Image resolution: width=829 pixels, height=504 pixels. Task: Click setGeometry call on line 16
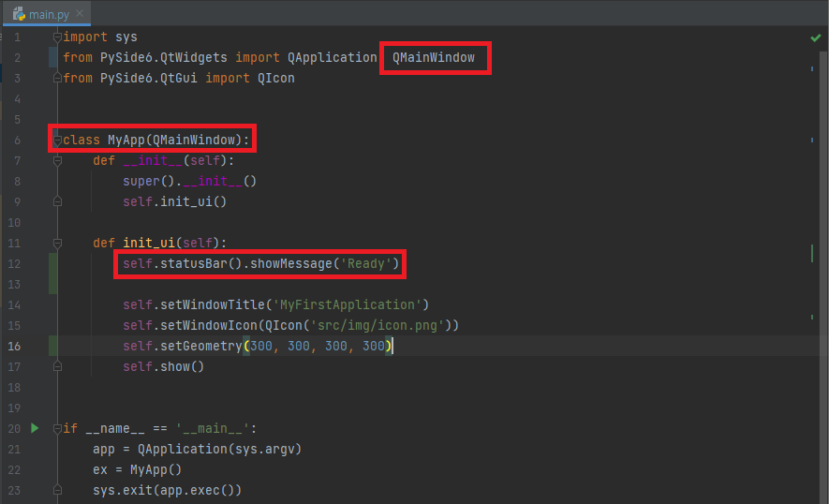tap(258, 347)
